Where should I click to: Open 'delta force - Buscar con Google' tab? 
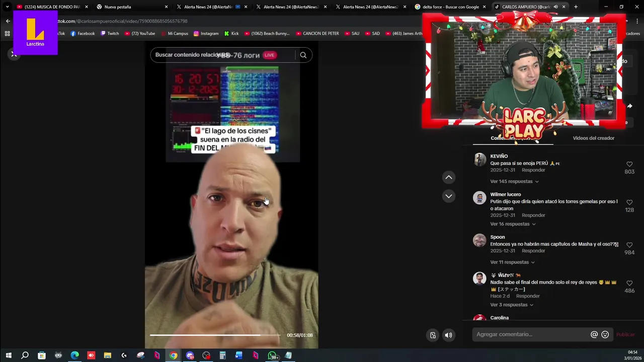(x=451, y=7)
